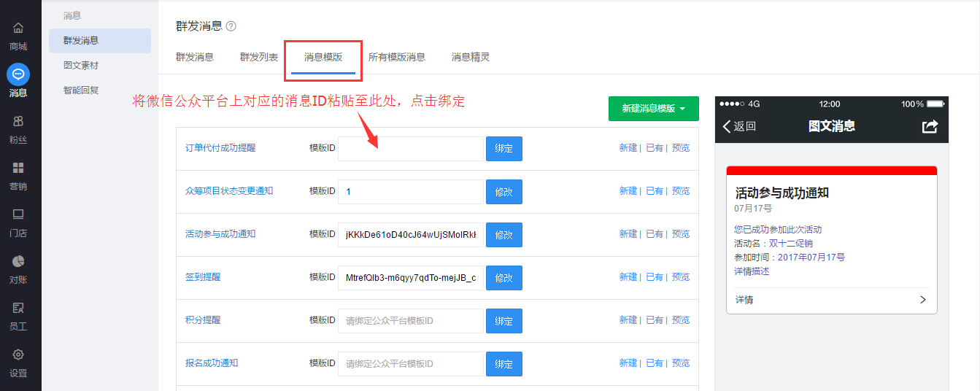Click 绑定 button for 订单代付成功提醒

503,149
